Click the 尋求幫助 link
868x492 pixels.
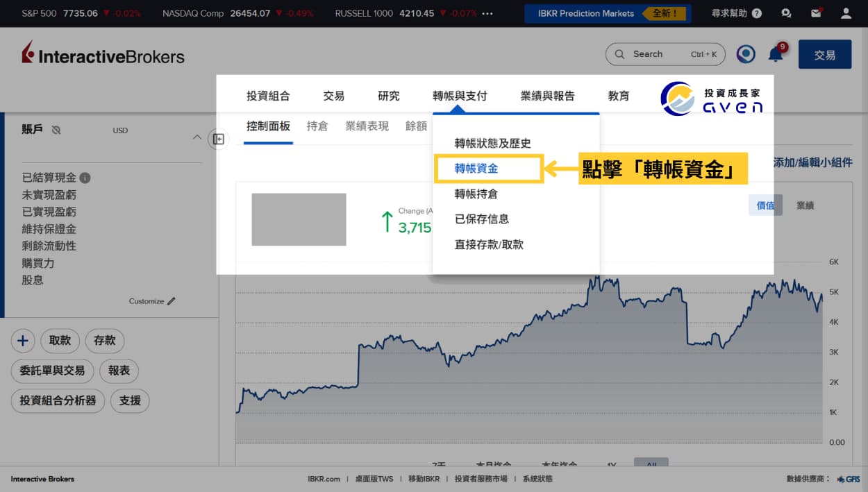point(730,13)
